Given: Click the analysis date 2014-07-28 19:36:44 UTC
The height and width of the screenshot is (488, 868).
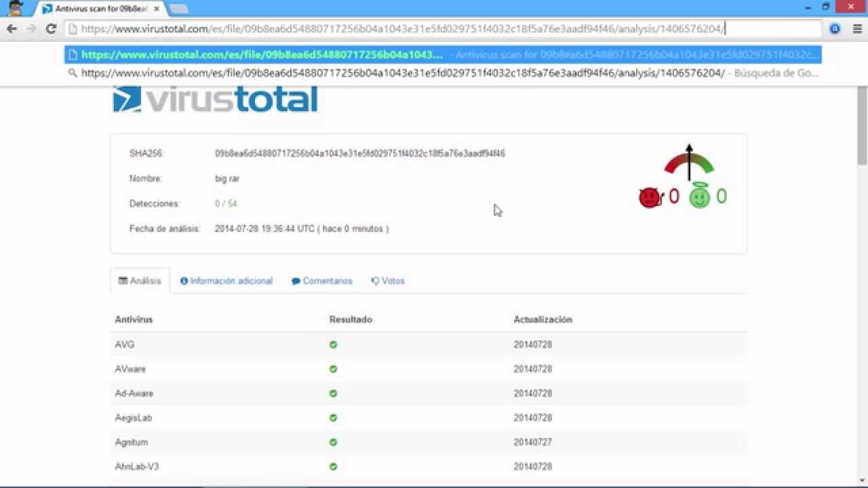Looking at the screenshot, I should tap(264, 229).
